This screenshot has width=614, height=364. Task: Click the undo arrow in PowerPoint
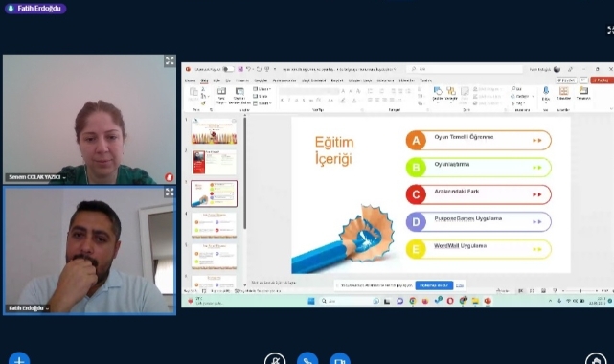[248, 69]
